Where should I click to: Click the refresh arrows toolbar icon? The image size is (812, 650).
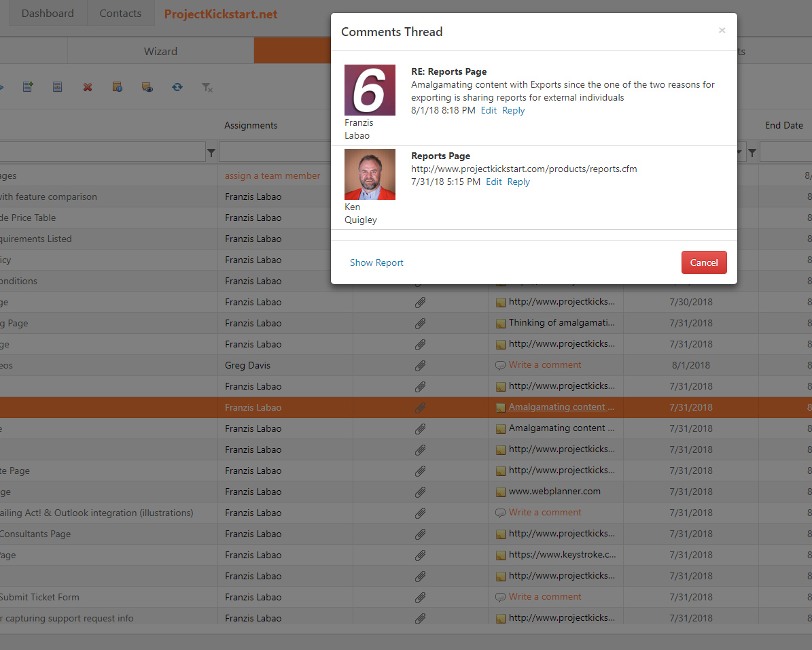[x=177, y=87]
